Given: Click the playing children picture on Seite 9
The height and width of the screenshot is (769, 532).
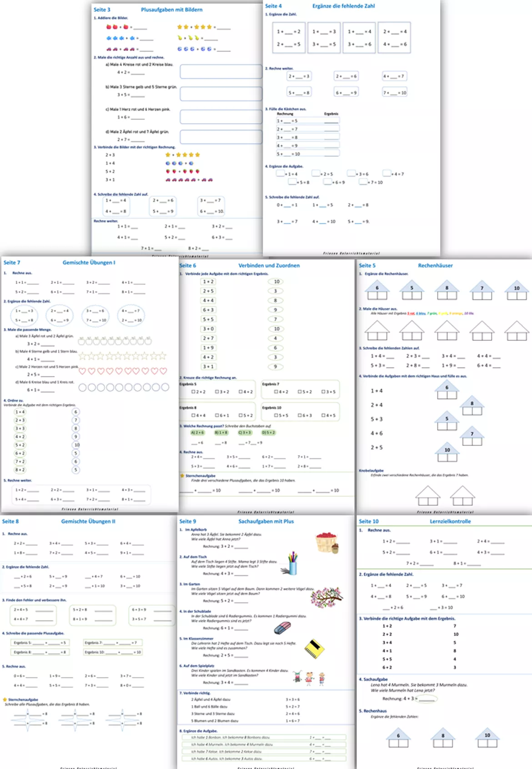Looking at the screenshot, I should tap(310, 678).
